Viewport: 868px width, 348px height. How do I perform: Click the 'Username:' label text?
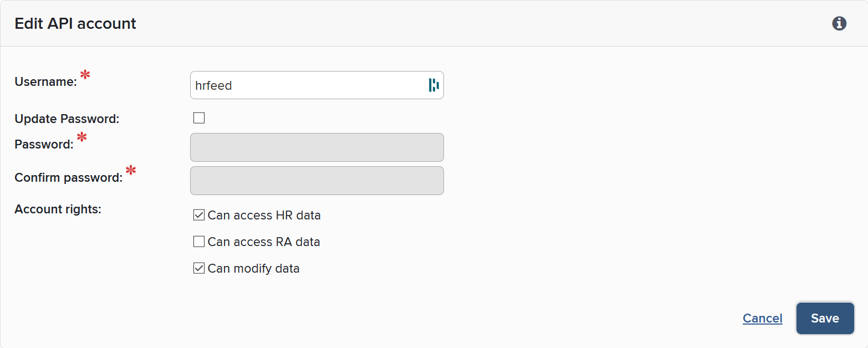pos(45,82)
